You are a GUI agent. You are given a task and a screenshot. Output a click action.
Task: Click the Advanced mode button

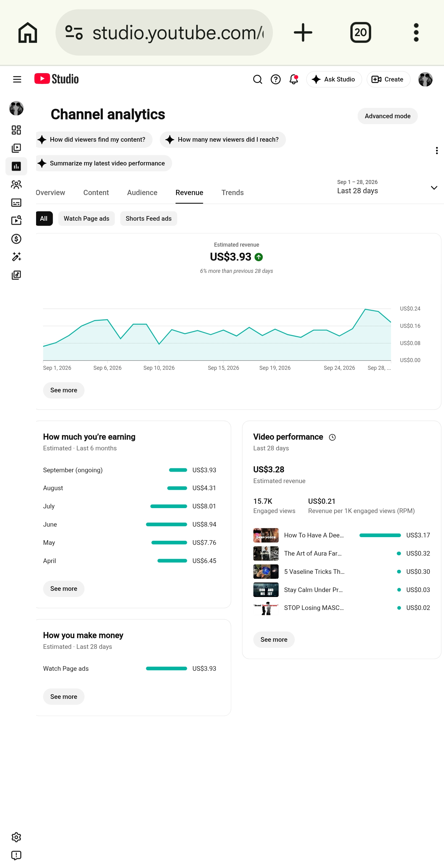click(x=388, y=116)
